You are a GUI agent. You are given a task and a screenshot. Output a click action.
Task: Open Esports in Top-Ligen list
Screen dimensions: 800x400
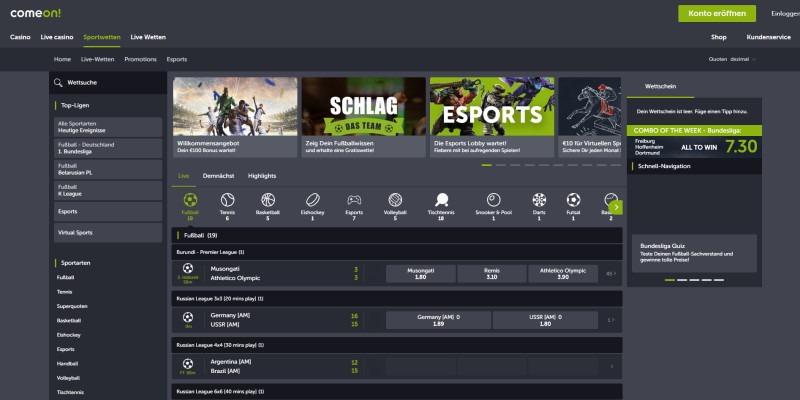[x=108, y=211]
